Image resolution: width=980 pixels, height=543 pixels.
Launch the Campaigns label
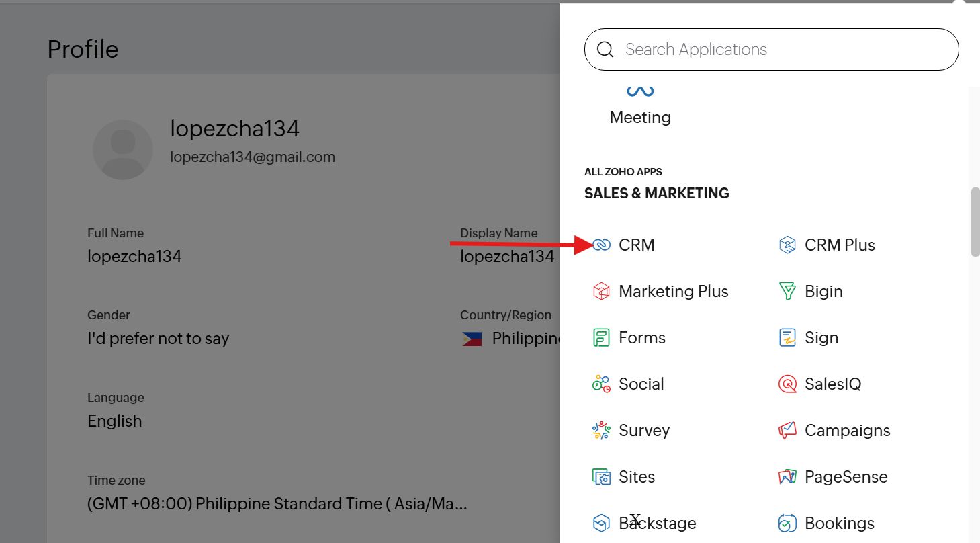[848, 431]
